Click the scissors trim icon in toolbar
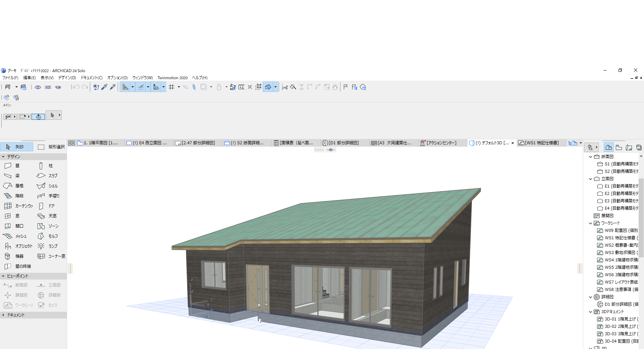644x349 pixels. tap(285, 87)
